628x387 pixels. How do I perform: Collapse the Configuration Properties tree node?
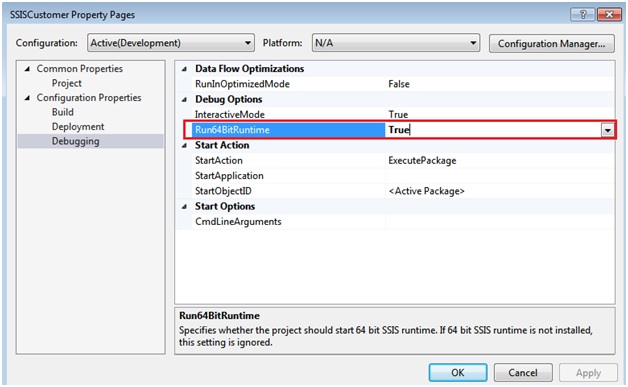point(27,98)
